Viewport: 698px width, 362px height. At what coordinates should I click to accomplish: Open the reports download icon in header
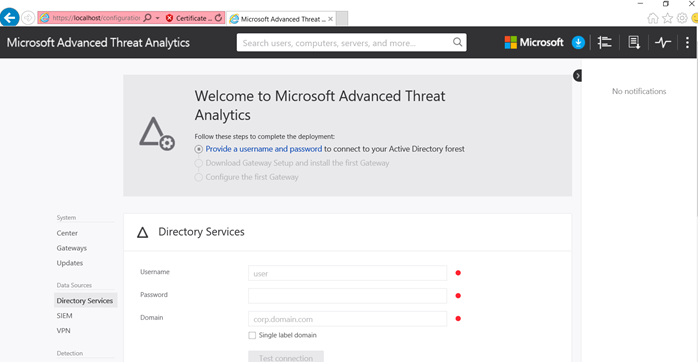pos(634,42)
